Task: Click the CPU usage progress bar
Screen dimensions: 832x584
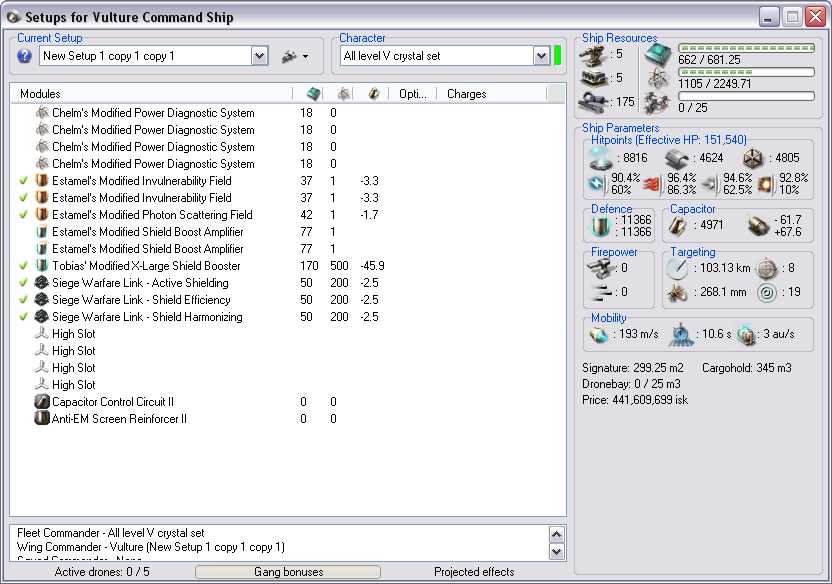Action: [x=747, y=48]
